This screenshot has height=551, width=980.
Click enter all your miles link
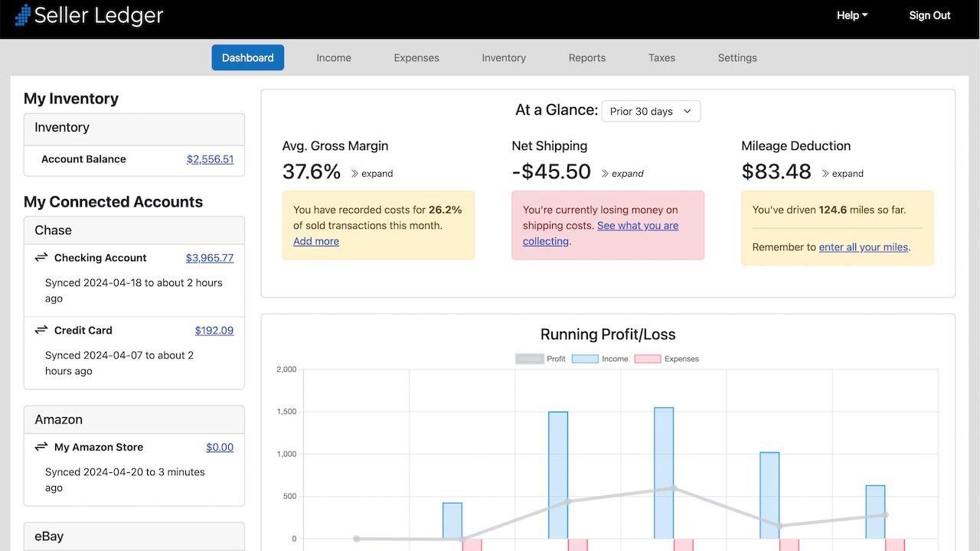point(864,247)
